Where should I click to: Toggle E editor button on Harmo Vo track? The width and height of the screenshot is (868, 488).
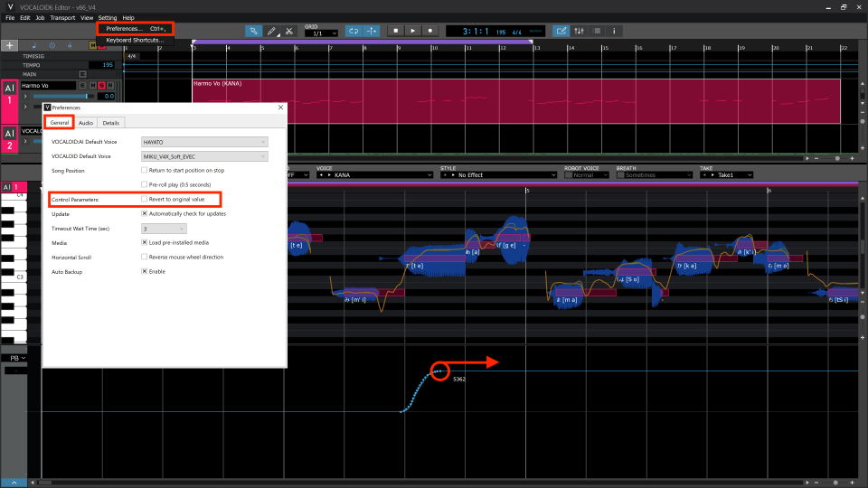(x=82, y=85)
